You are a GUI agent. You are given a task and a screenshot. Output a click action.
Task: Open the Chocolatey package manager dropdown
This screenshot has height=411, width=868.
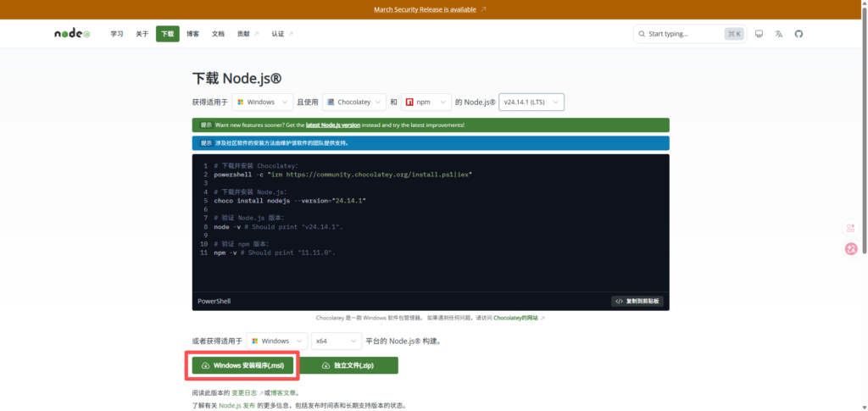click(x=354, y=102)
